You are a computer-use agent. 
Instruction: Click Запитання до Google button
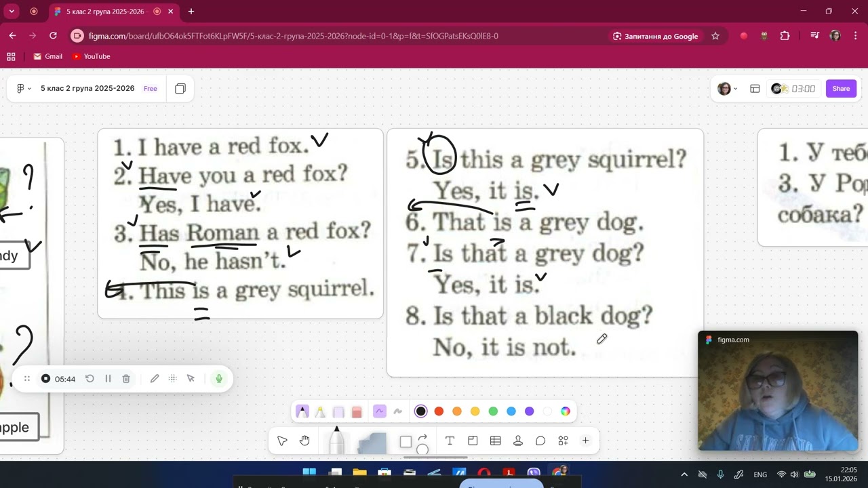coord(655,36)
